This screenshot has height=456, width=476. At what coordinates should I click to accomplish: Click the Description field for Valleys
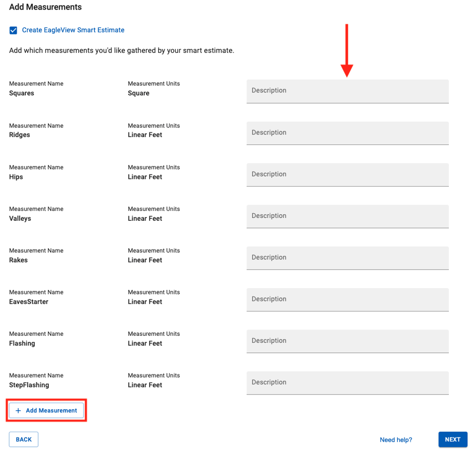[347, 216]
